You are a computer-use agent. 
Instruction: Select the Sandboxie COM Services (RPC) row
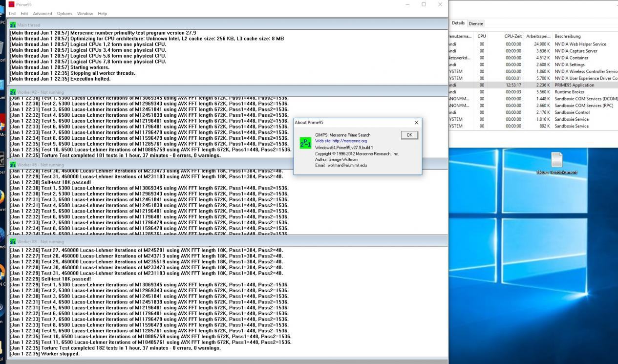533,106
